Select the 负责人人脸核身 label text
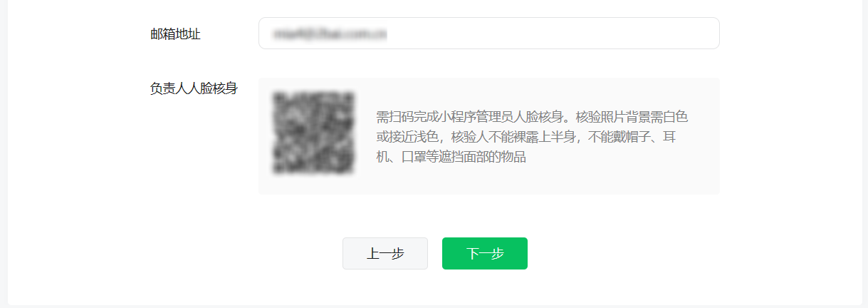This screenshot has width=868, height=308. point(194,88)
